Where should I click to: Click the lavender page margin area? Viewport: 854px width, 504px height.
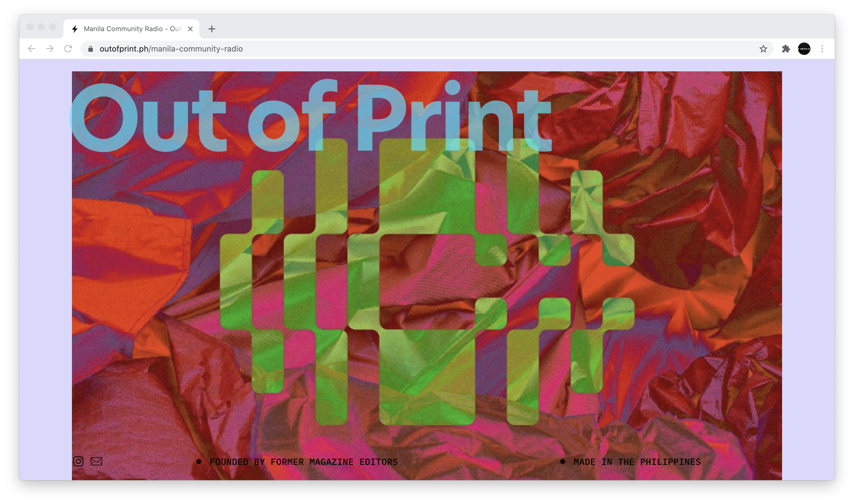pos(45,272)
